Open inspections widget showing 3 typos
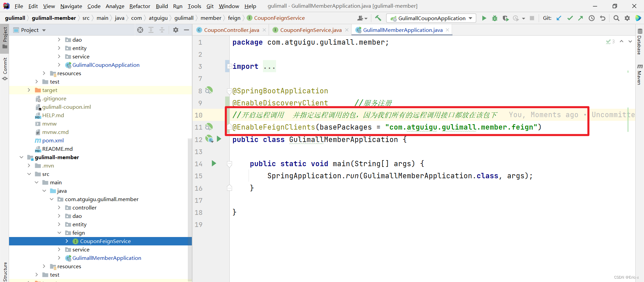The width and height of the screenshot is (644, 282). pos(610,42)
